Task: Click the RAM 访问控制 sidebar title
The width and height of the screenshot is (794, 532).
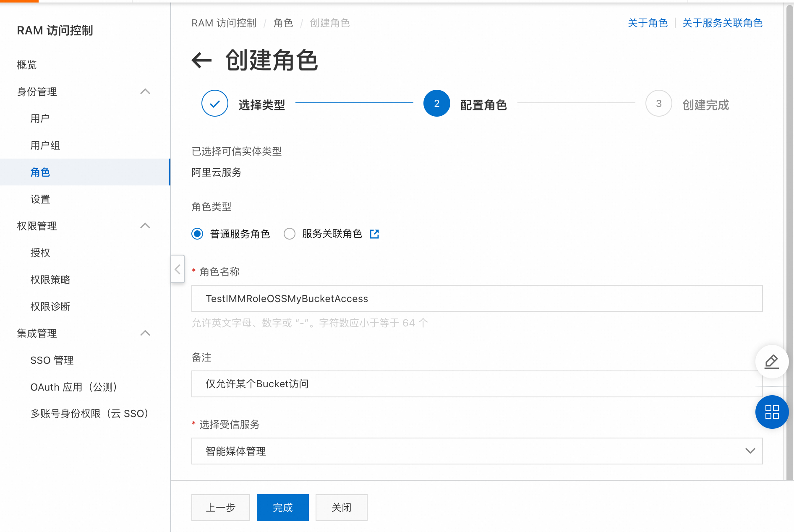Action: [55, 31]
